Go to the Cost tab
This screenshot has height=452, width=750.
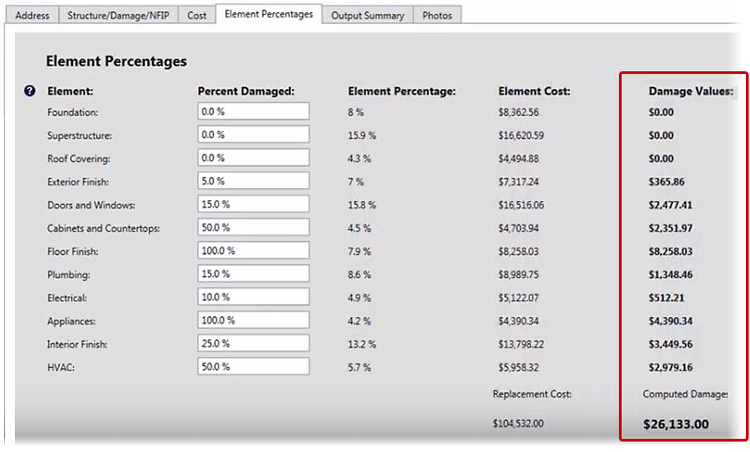pyautogui.click(x=197, y=15)
